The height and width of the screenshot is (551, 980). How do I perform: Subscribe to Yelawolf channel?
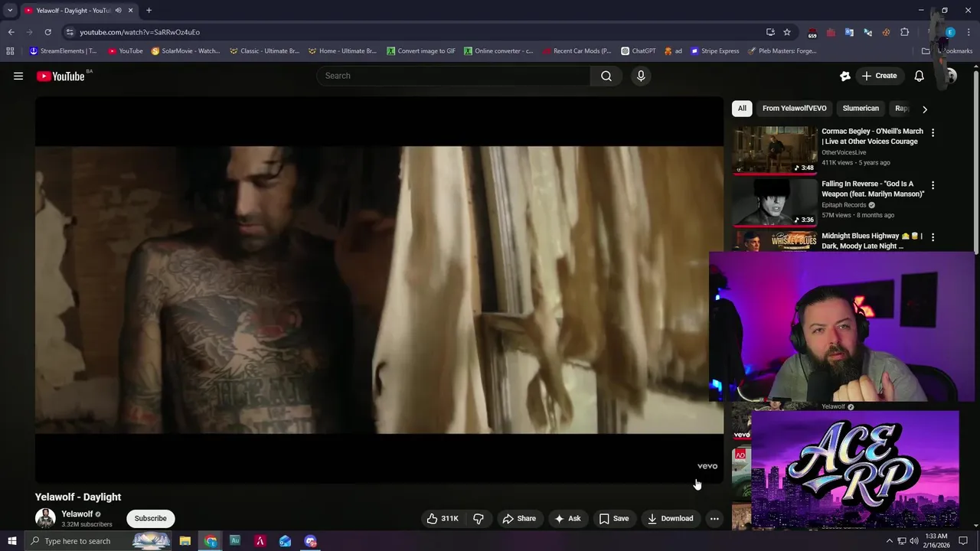(x=150, y=518)
